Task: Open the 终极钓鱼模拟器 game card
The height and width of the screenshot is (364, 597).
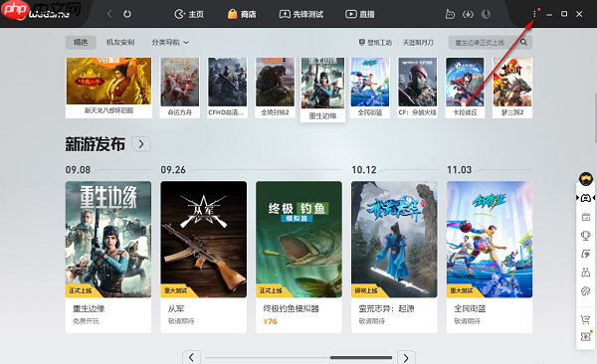Action: pyautogui.click(x=298, y=257)
